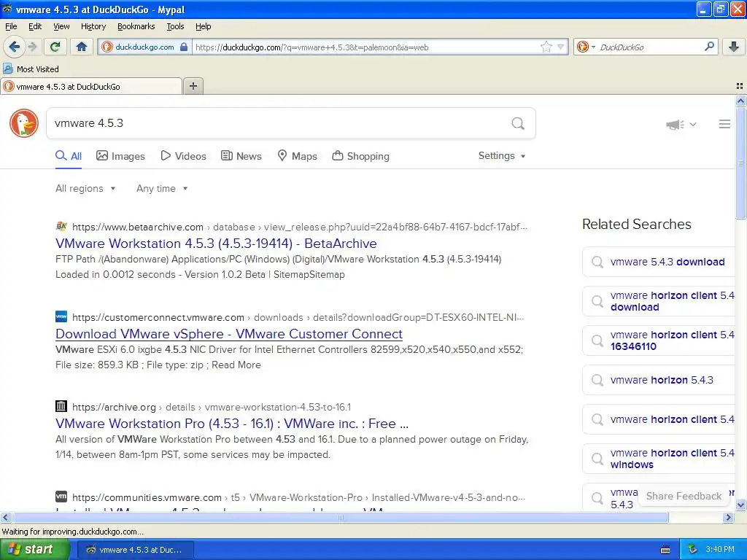Click the VMware Customer Connect favicon
This screenshot has height=560, width=747.
[61, 316]
